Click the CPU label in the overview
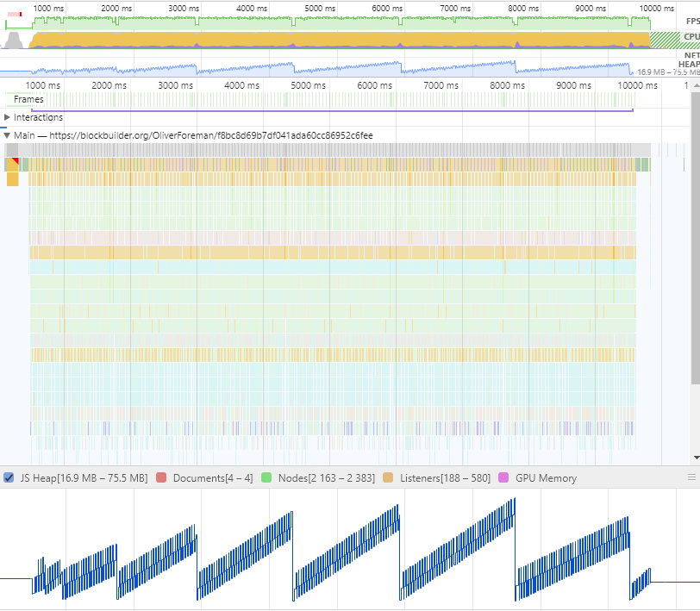This screenshot has width=700, height=611. coord(690,35)
